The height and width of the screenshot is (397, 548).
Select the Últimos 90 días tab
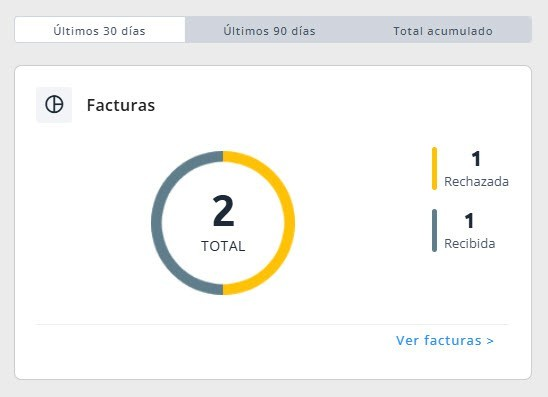coord(269,30)
